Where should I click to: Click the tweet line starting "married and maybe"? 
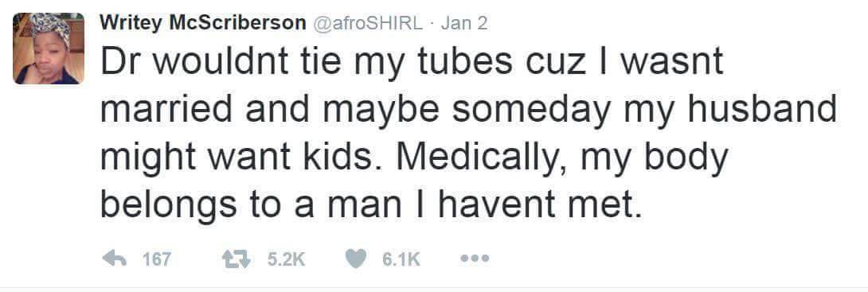click(x=468, y=110)
